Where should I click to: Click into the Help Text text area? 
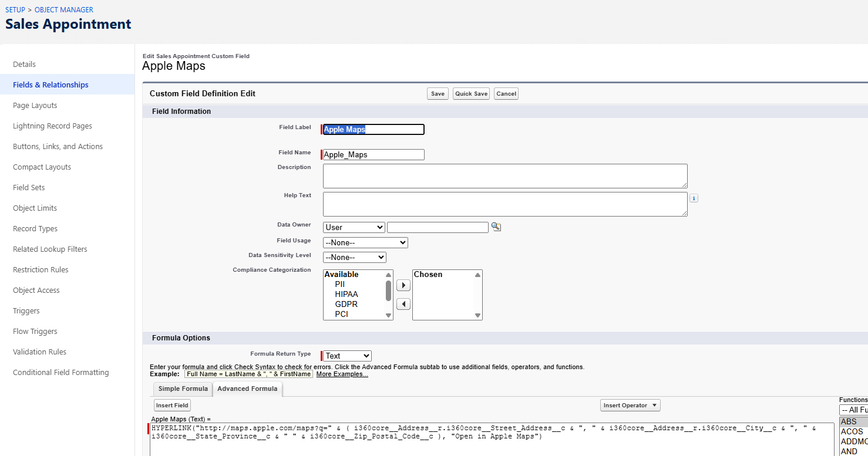(505, 204)
